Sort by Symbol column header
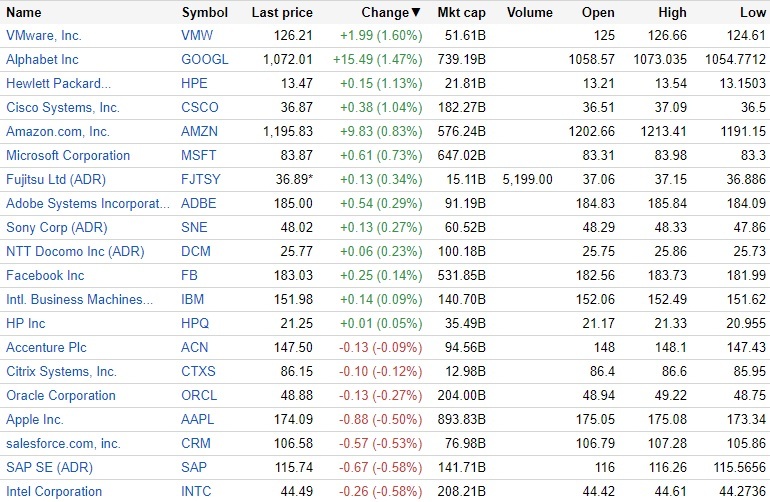This screenshot has width=770, height=502. pos(204,13)
